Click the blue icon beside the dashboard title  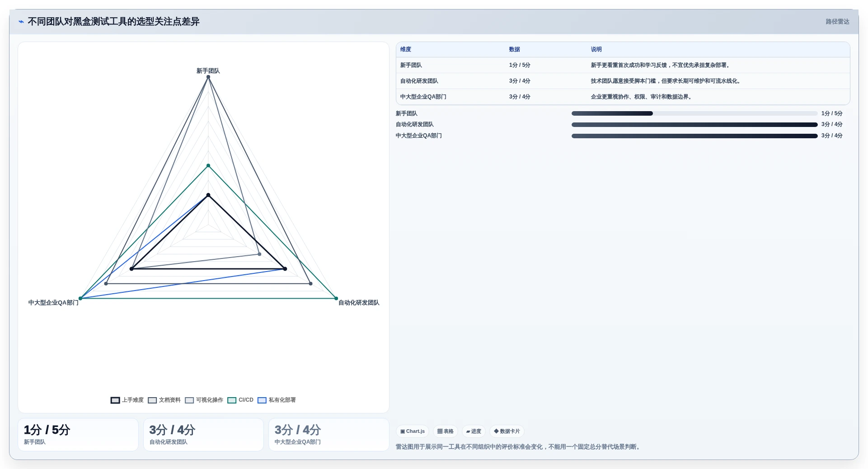click(21, 22)
